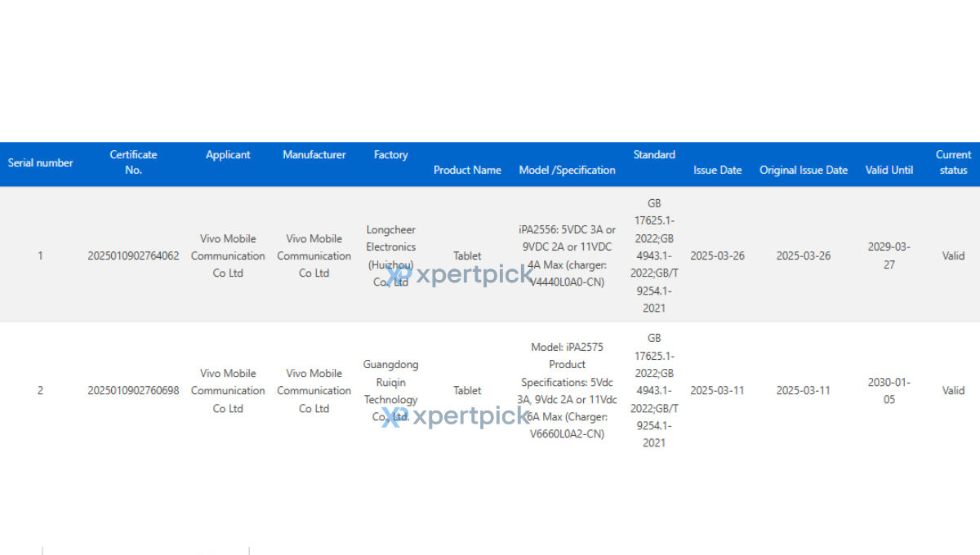Click serial number 1 cell
980x555 pixels.
pyautogui.click(x=40, y=255)
